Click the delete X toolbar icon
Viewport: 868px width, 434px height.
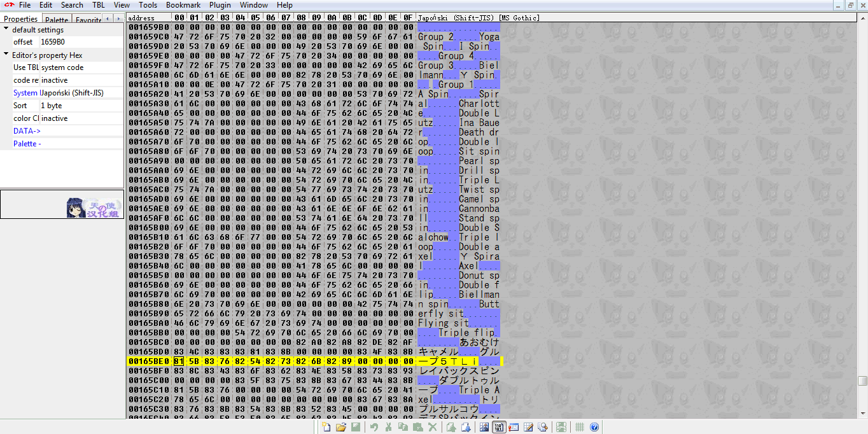click(433, 427)
